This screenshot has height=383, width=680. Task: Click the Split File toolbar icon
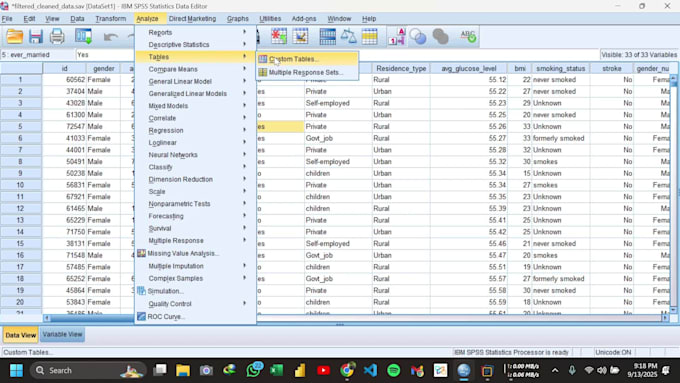327,37
